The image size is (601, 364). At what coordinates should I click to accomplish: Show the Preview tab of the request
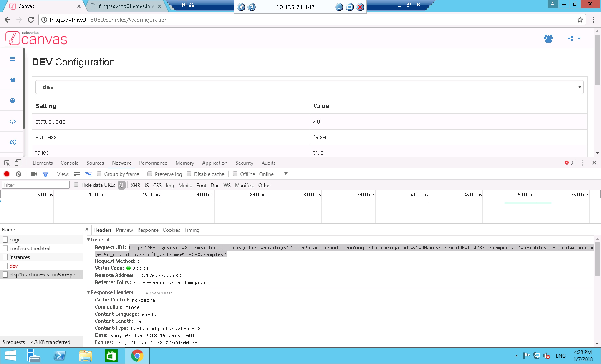tap(124, 230)
